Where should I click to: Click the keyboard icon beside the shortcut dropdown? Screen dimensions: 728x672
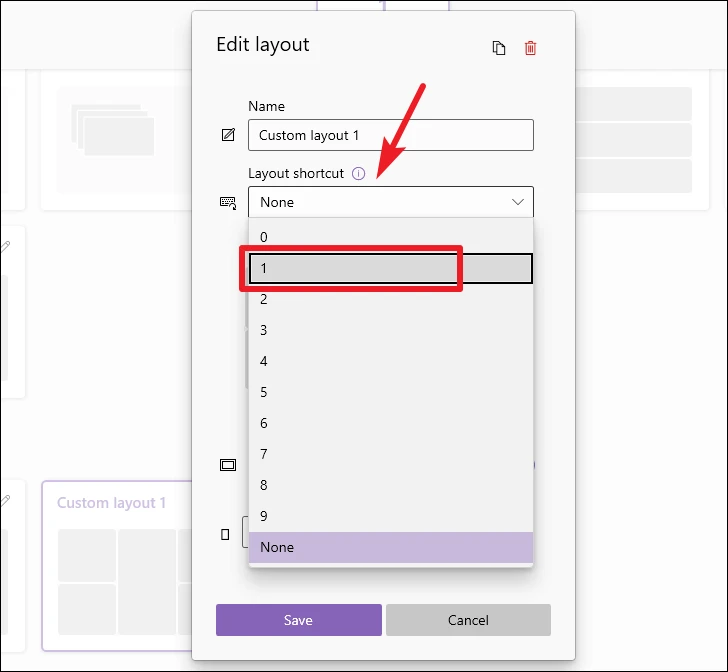[228, 202]
